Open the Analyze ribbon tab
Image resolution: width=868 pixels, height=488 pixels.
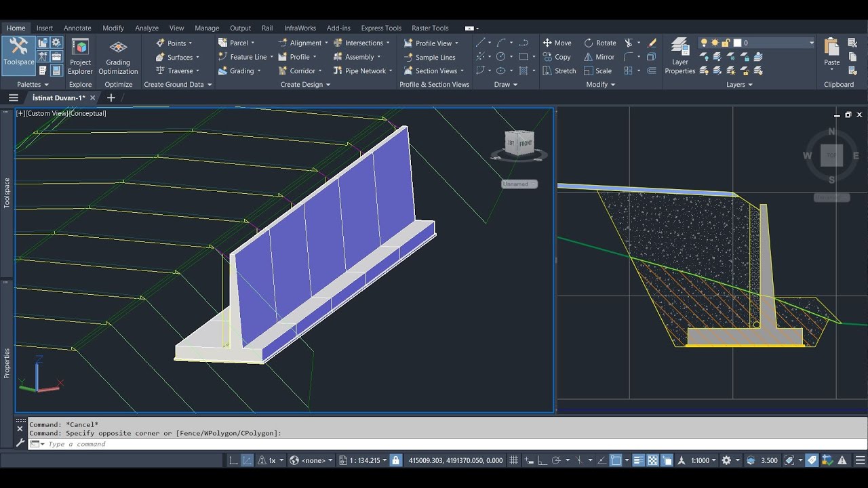pos(146,28)
